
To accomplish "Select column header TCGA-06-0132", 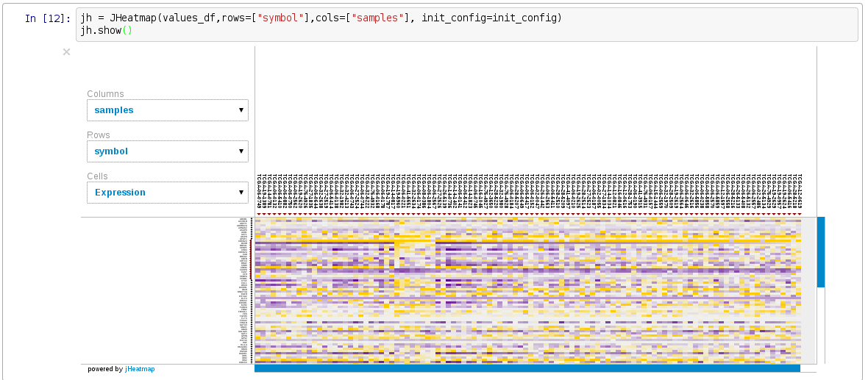I will [x=274, y=191].
